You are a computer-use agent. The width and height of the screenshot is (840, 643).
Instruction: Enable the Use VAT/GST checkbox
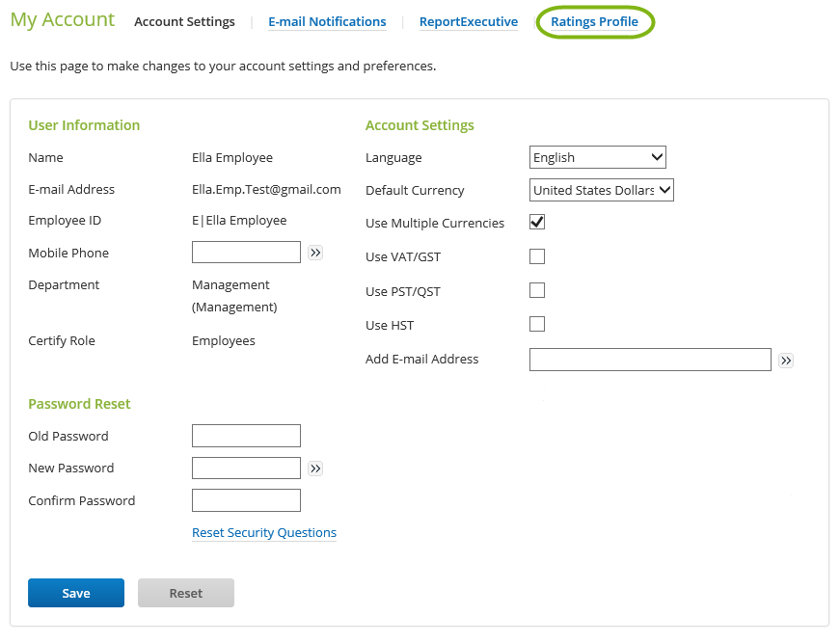pos(537,256)
